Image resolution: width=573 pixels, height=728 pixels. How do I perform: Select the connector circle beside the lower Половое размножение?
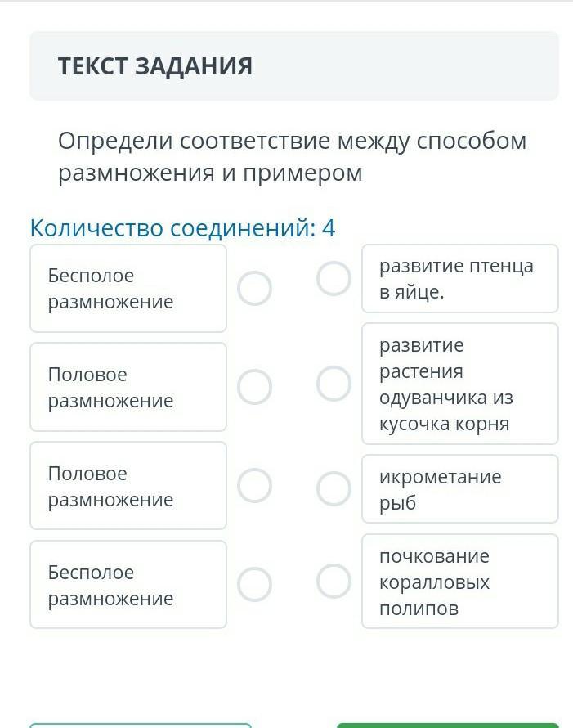tap(254, 486)
